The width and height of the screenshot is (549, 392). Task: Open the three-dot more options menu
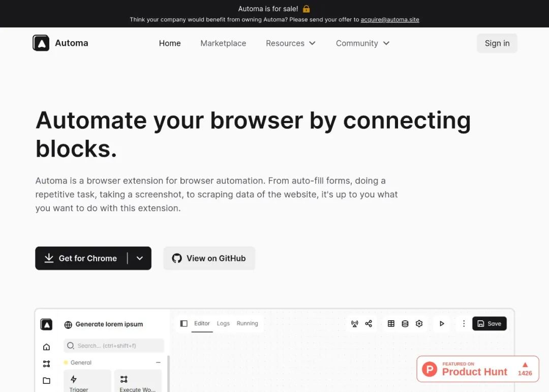pyautogui.click(x=464, y=323)
